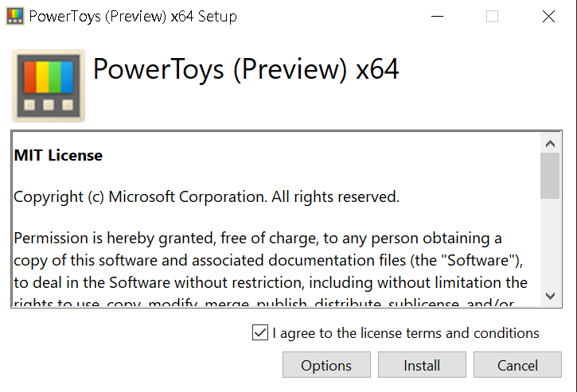The image size is (577, 392).
Task: Click the license scrollbar down arrow
Action: pos(550,296)
